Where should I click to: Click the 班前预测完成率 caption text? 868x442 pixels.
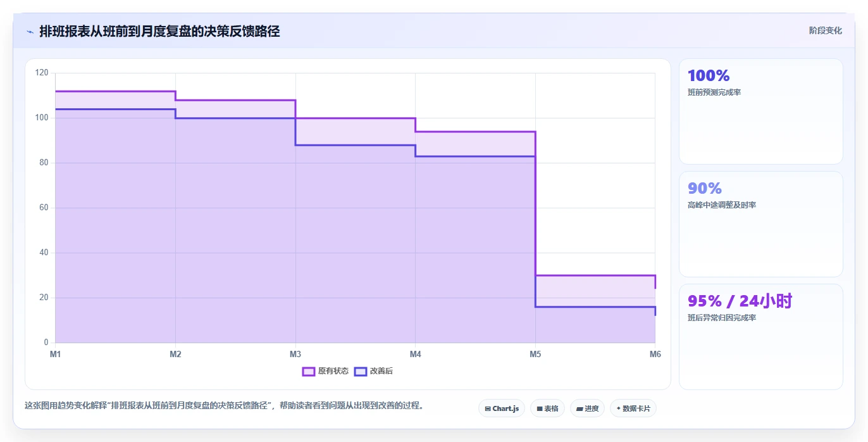point(714,92)
